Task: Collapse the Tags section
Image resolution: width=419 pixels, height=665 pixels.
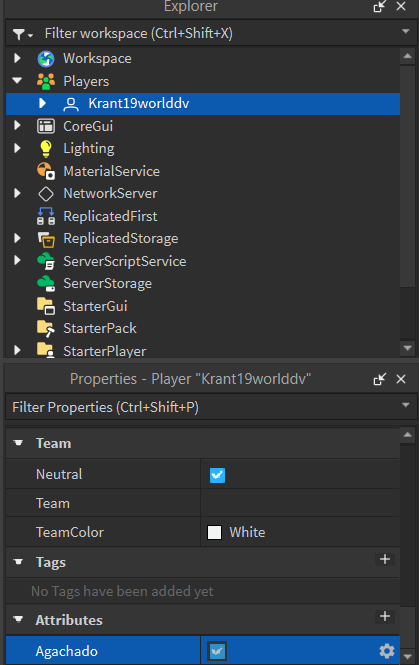Action: (x=18, y=562)
